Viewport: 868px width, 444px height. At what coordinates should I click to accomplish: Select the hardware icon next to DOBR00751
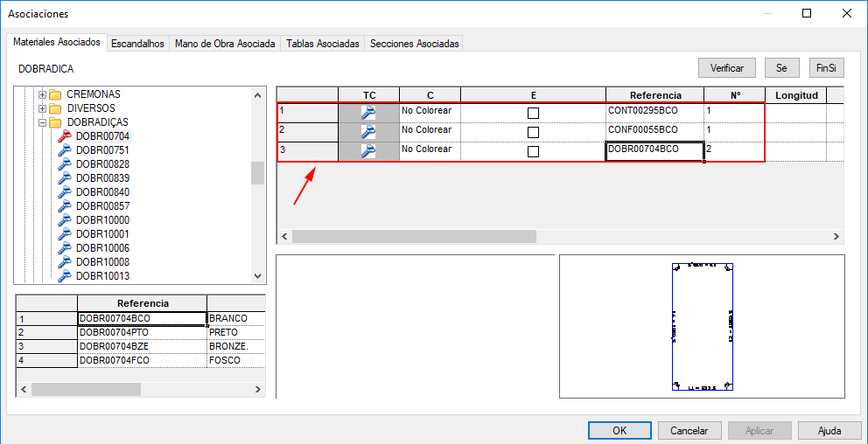point(64,150)
